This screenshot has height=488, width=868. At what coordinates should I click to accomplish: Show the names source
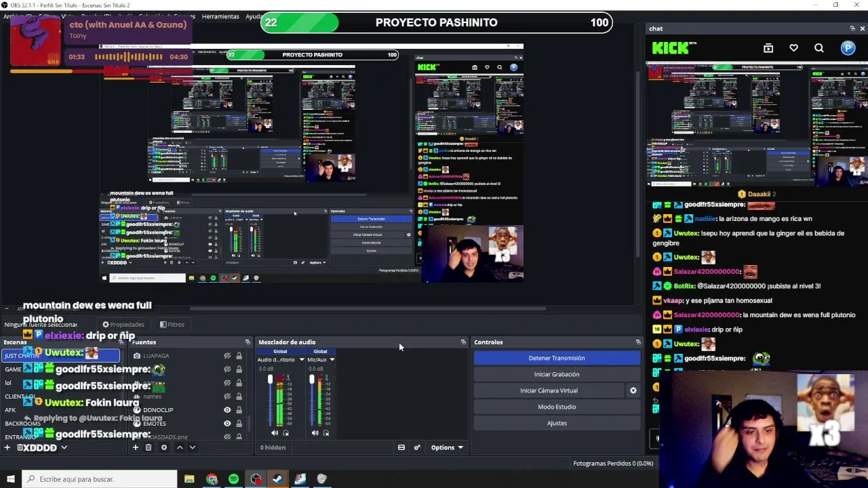(x=227, y=396)
